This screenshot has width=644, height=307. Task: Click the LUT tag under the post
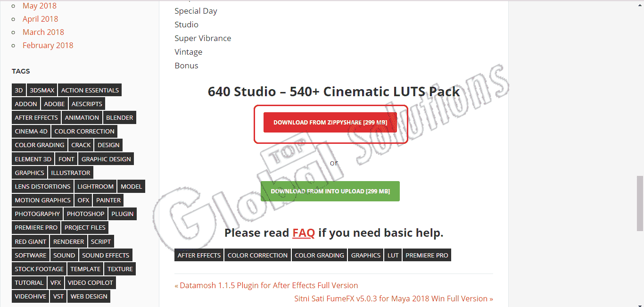(393, 255)
